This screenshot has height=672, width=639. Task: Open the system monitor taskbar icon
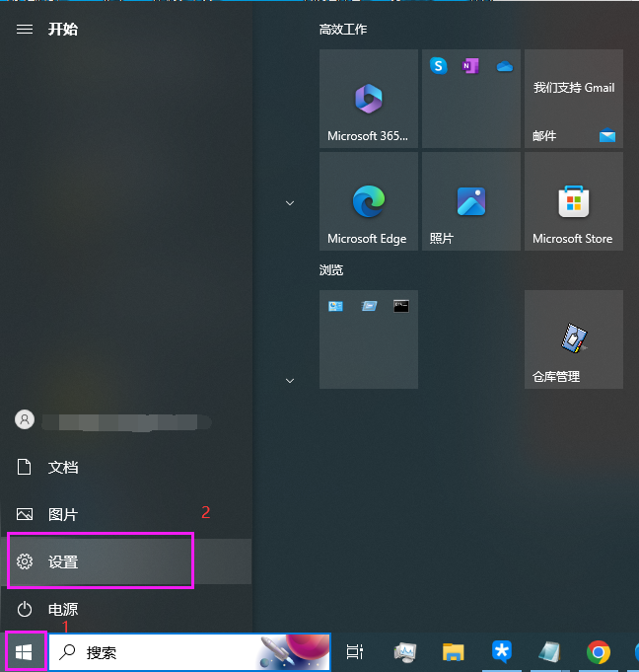404,652
